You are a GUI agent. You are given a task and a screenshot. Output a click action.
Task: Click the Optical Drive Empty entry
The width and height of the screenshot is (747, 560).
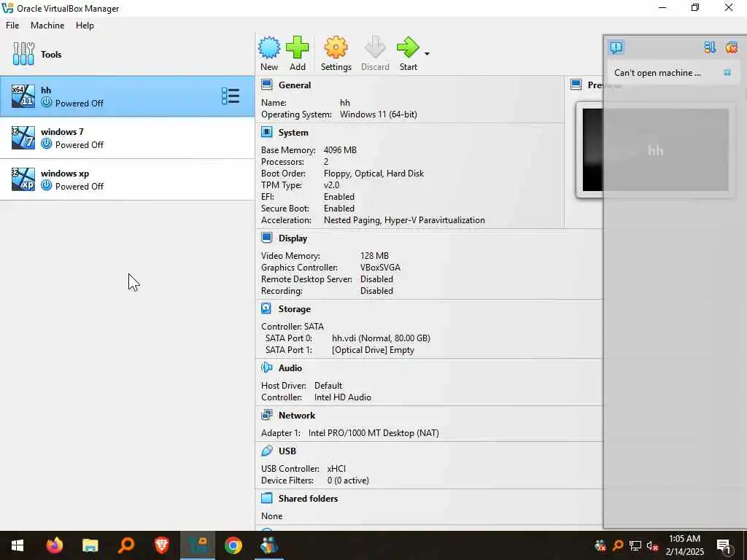click(373, 350)
